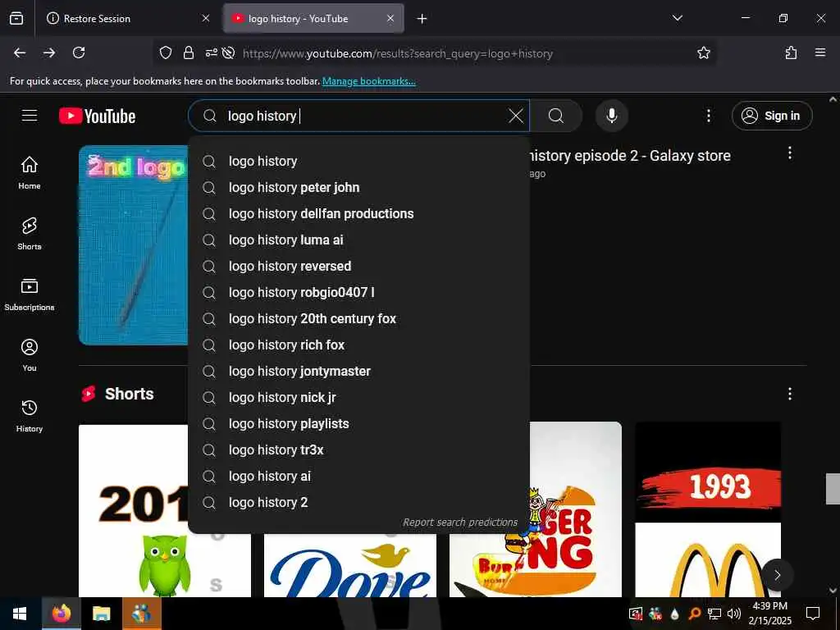Close the Restore Session tab

[206, 18]
